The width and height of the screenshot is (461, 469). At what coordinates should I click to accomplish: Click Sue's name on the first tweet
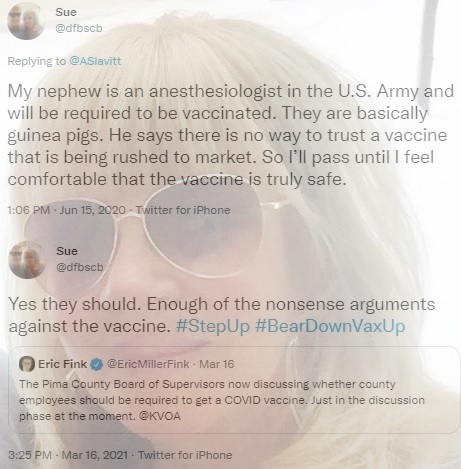coord(66,12)
